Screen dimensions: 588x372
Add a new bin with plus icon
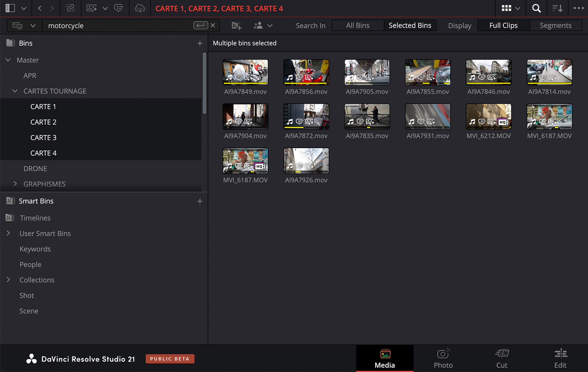[x=200, y=43]
